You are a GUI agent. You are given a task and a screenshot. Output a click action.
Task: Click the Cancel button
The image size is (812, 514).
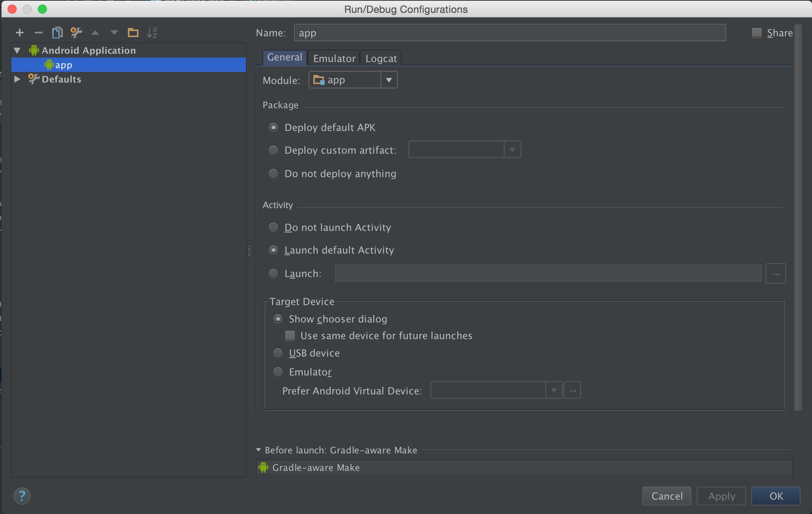point(667,496)
